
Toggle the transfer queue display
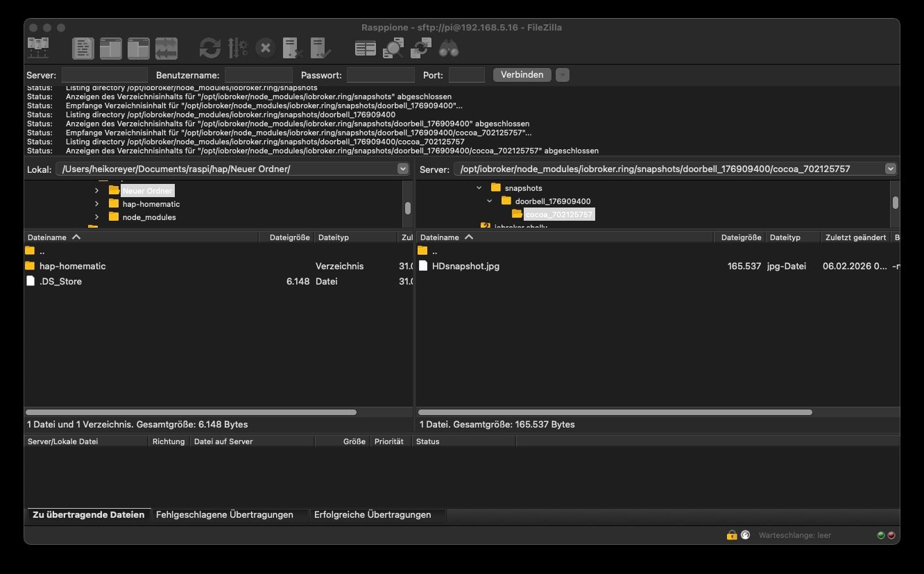tap(166, 48)
